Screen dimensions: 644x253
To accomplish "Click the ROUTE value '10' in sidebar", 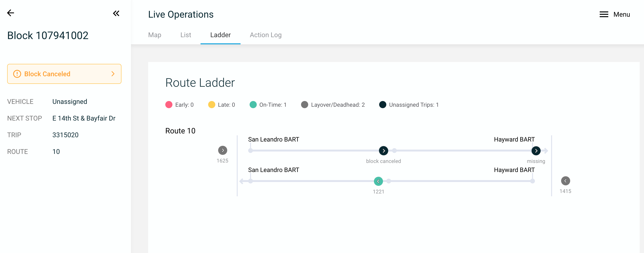I will pos(56,152).
